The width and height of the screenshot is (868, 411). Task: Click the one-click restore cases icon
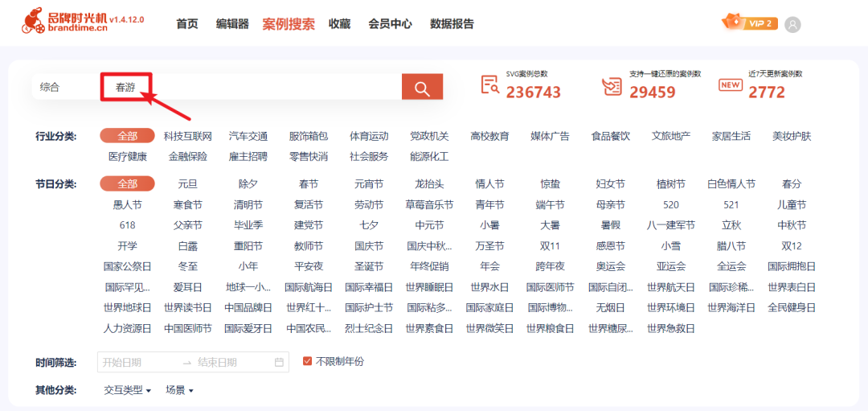[612, 86]
